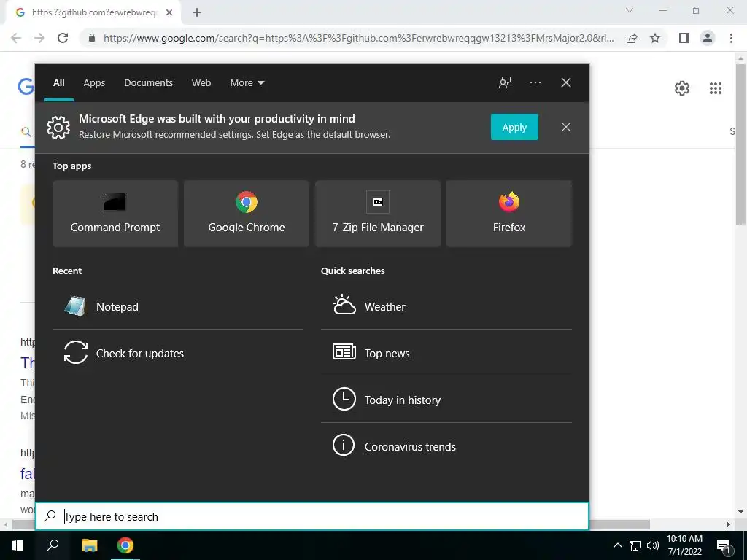The width and height of the screenshot is (747, 560).
Task: Dismiss the Microsoft Edge recommendation banner
Action: 565,127
